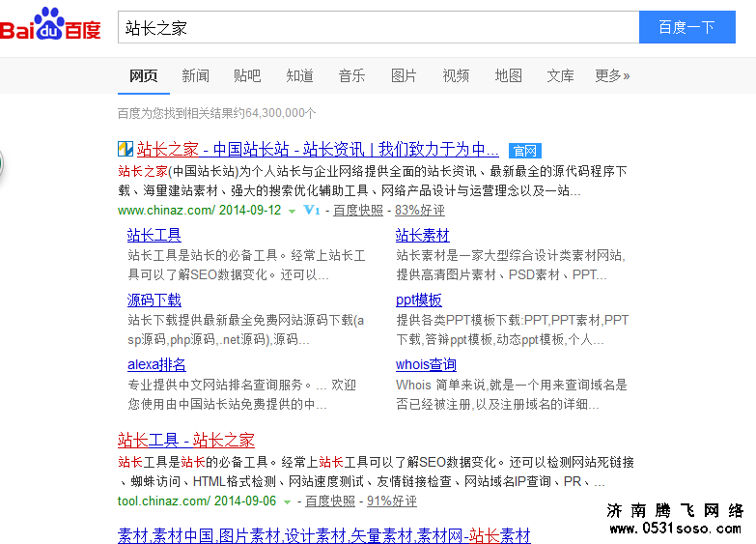Open the whois查询 sublink

[426, 364]
